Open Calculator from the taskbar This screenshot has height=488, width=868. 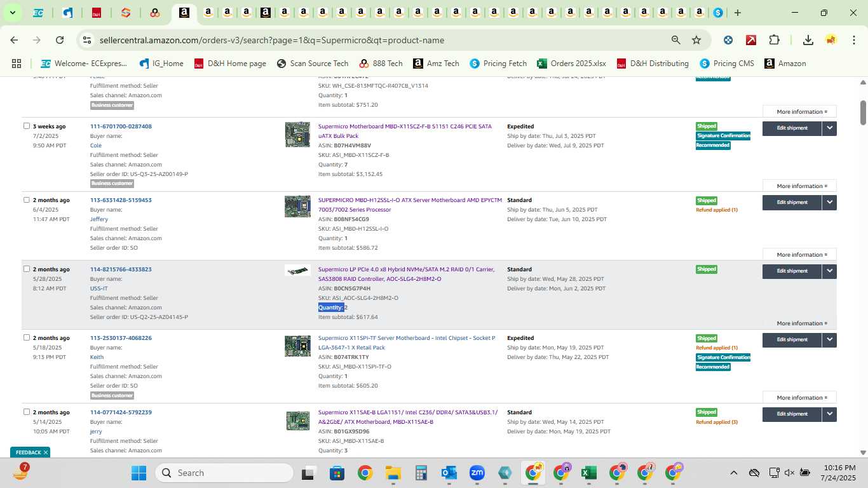coord(421,473)
